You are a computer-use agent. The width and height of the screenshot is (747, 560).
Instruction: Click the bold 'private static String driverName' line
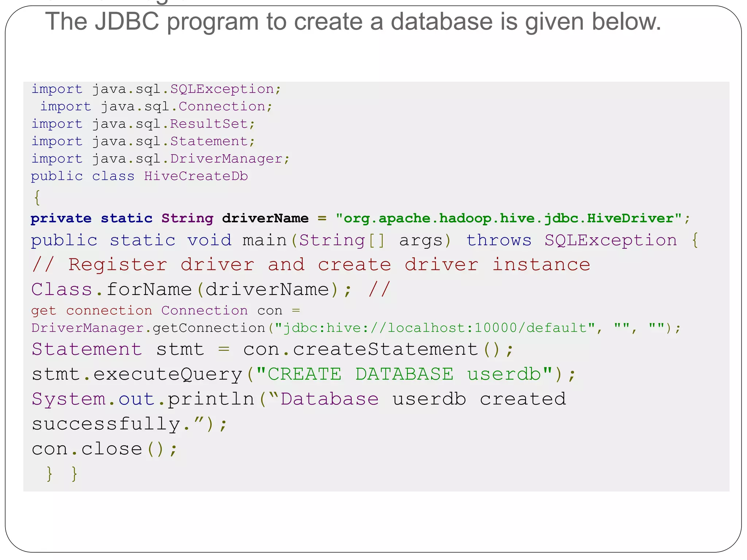tap(360, 218)
